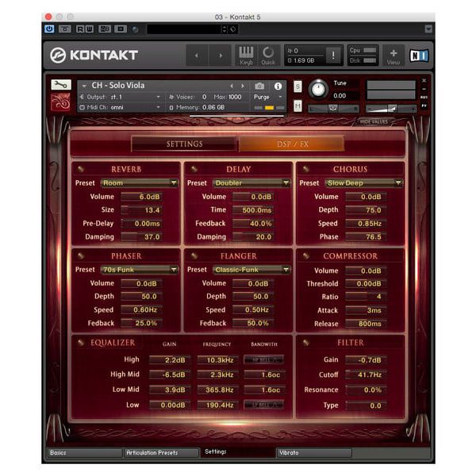Open the Midi Ch omni dropdown
The width and height of the screenshot is (476, 476).
click(121, 107)
